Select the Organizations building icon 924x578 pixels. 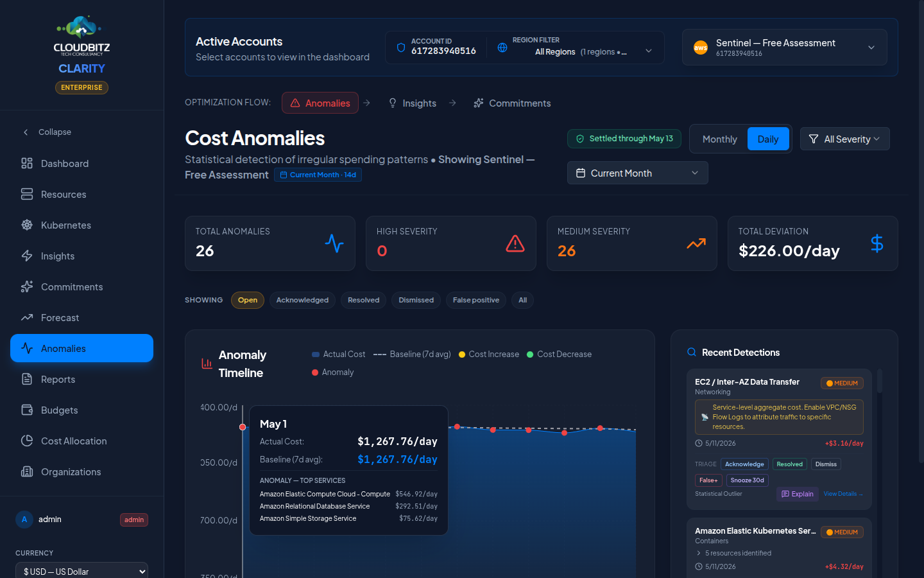click(27, 472)
